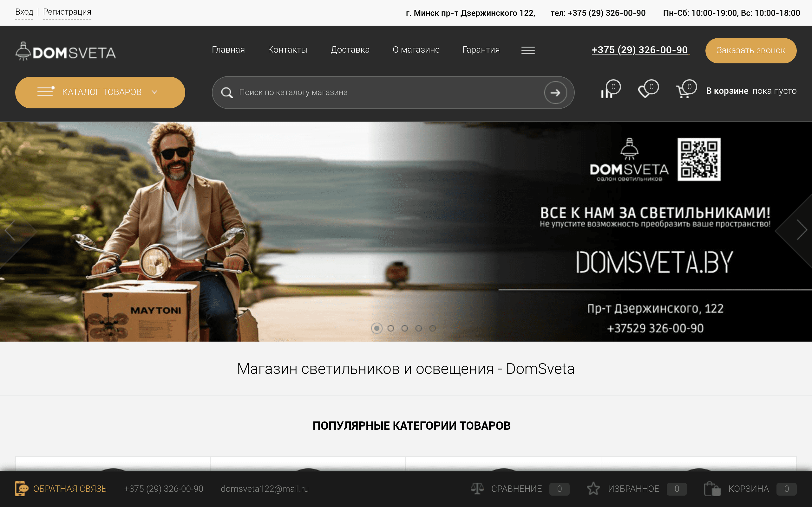Select the second slider pagination dot
812x507 pixels.
[x=390, y=328]
